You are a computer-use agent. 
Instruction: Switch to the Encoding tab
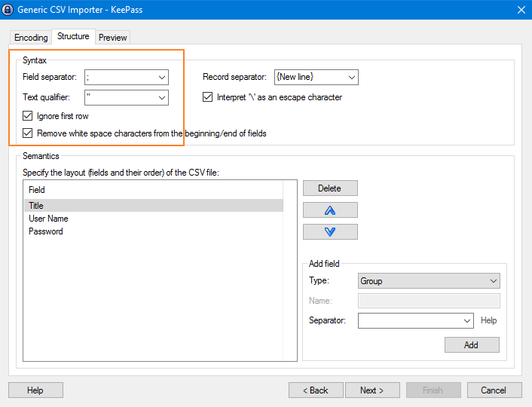(31, 38)
